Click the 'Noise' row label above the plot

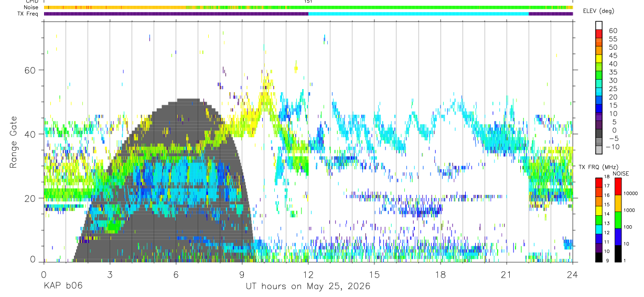(31, 7)
